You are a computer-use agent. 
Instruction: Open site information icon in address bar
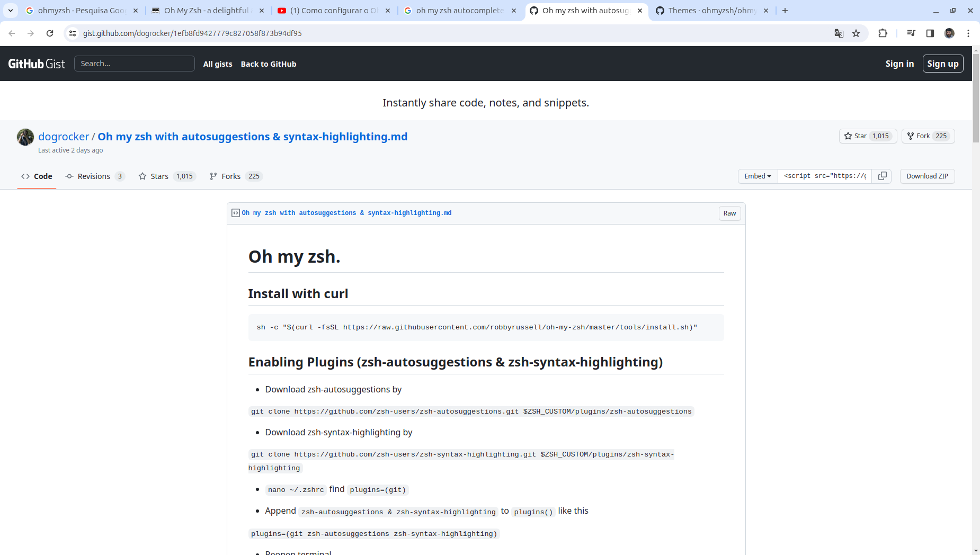(x=73, y=33)
